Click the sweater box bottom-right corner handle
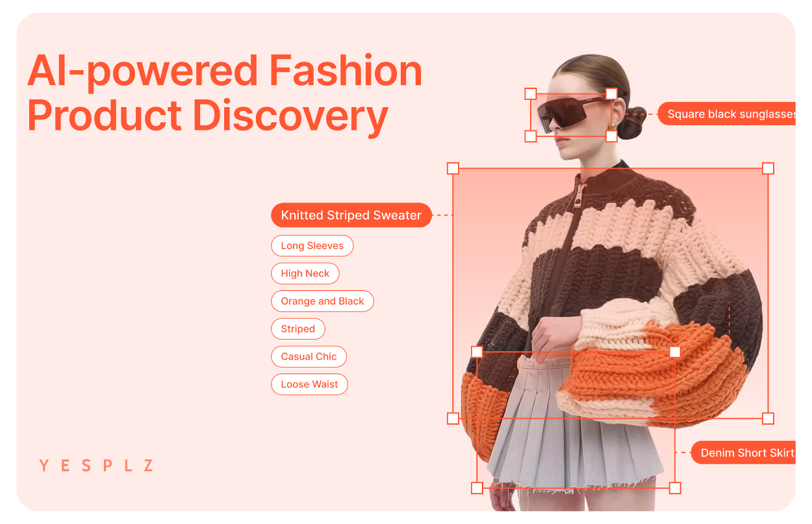 (x=768, y=419)
